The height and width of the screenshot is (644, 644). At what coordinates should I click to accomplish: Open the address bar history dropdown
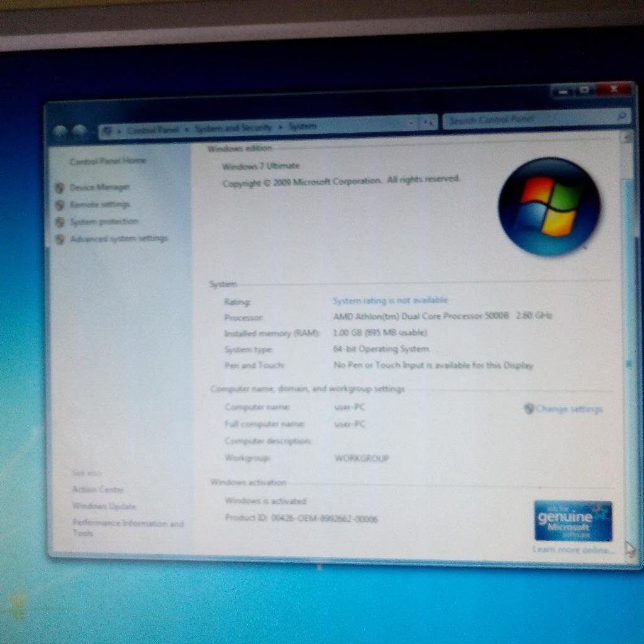point(411,123)
